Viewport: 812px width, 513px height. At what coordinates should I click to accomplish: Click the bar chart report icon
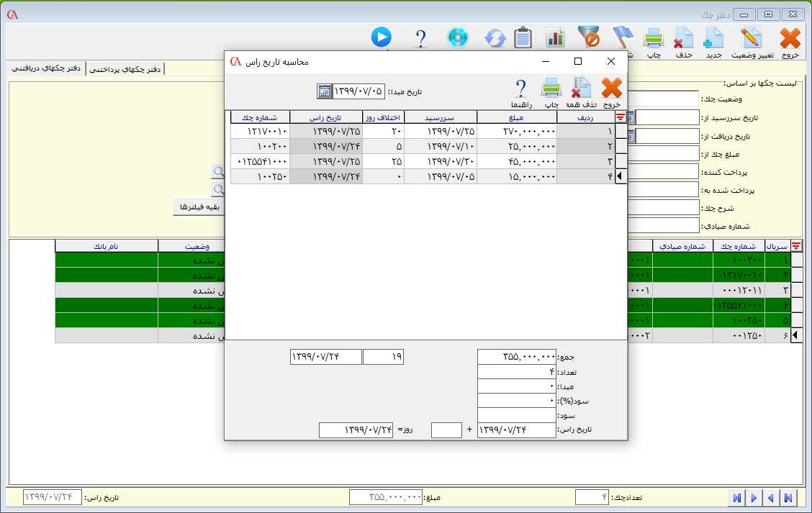tap(554, 37)
